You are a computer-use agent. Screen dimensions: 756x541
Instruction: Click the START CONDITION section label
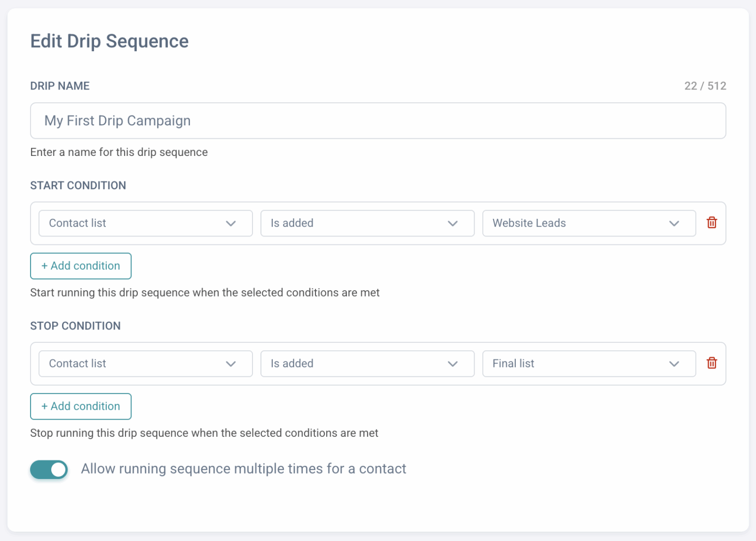tap(78, 185)
